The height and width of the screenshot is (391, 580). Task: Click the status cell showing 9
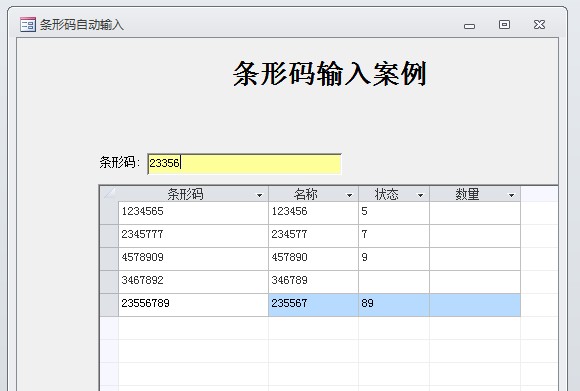(394, 259)
